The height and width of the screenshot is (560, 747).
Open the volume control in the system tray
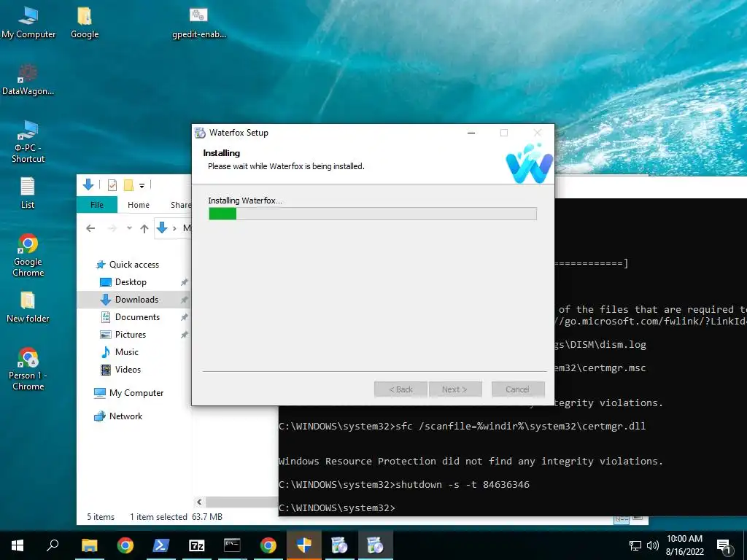click(652, 545)
